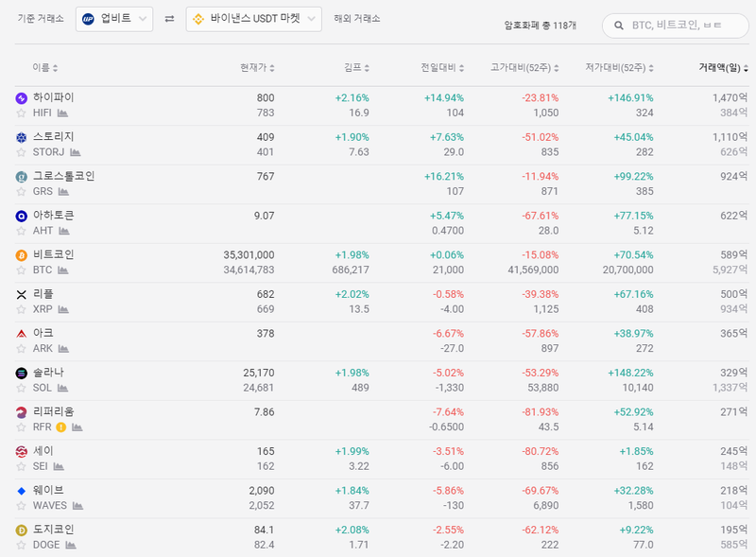Favorite RFR with its star
756x557 pixels.
click(21, 427)
